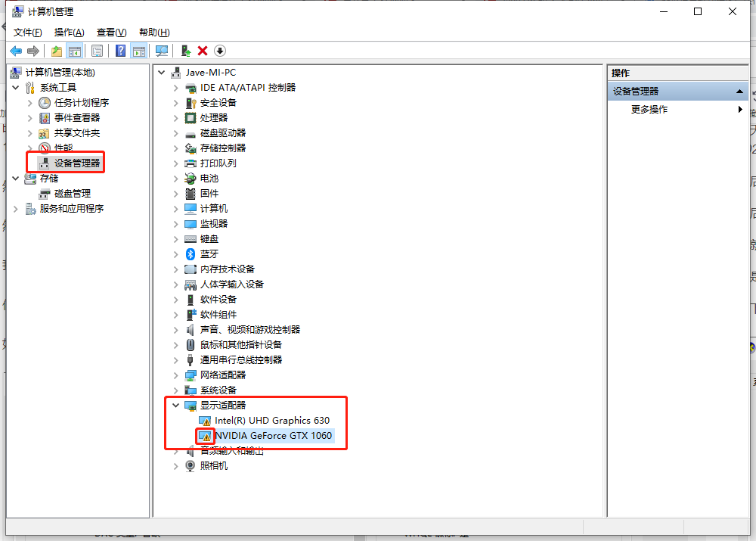Click the Bluetooth (蓝牙) icon
Viewport: 756px width, 541px height.
click(191, 253)
